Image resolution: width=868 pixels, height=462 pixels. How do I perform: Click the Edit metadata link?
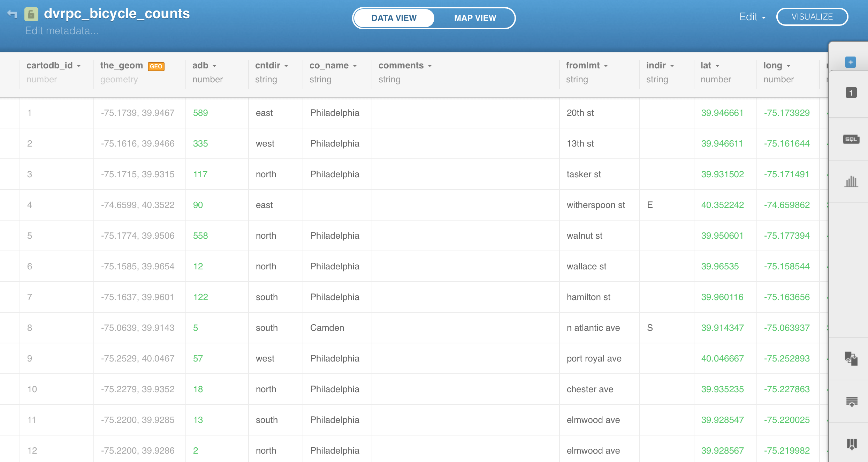[x=62, y=31]
